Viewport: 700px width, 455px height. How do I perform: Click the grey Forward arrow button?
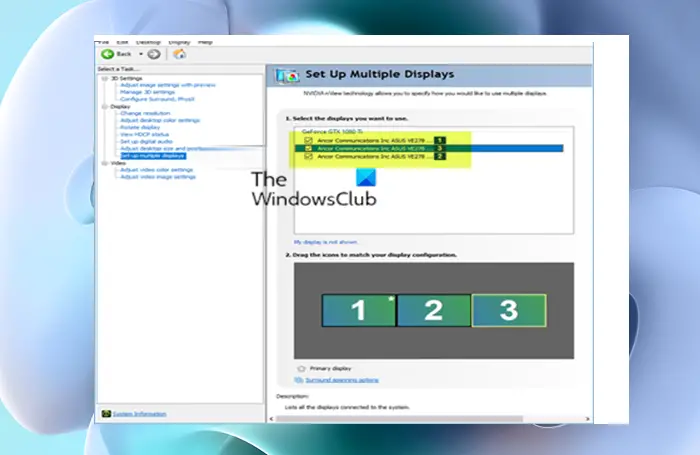point(154,54)
